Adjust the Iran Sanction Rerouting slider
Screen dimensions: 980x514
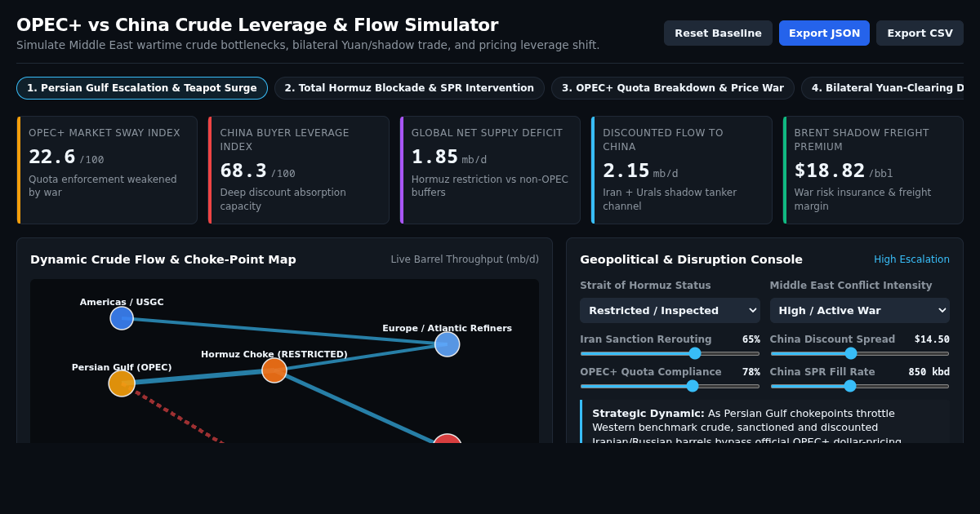coord(670,353)
